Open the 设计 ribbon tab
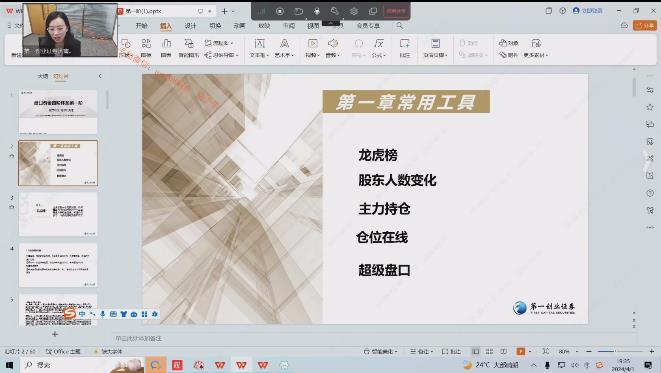 coord(191,26)
